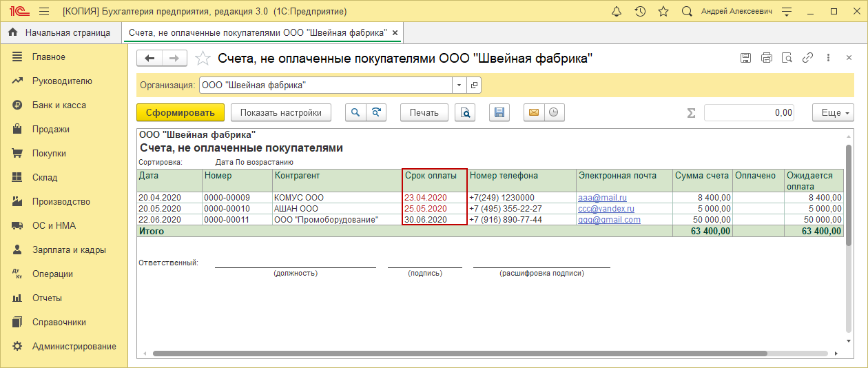Click the Сформировать button

(180, 112)
